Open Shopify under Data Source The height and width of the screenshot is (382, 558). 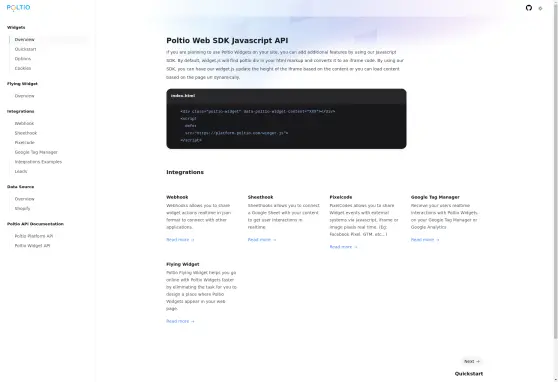point(22,209)
